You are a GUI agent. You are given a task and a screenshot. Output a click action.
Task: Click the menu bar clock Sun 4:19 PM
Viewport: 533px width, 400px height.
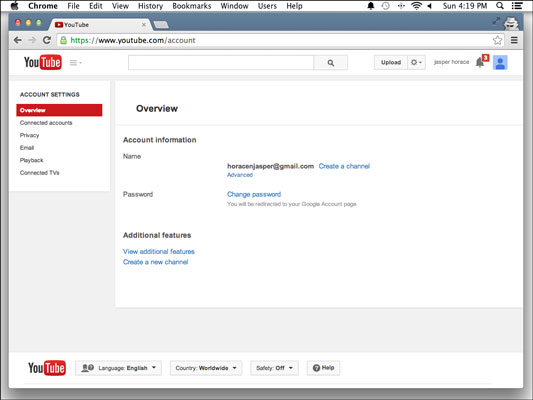point(465,6)
